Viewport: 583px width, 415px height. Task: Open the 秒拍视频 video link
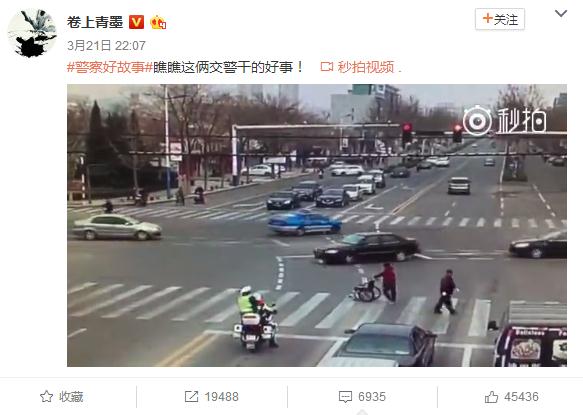pos(366,67)
